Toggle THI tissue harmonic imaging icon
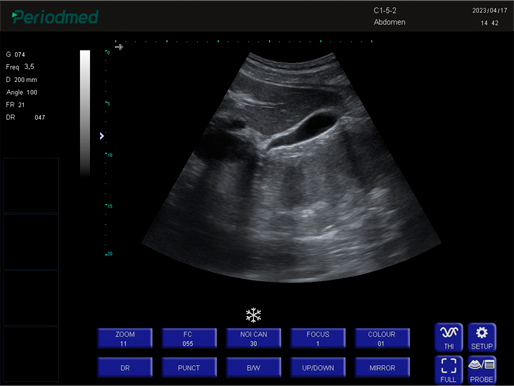 point(449,337)
